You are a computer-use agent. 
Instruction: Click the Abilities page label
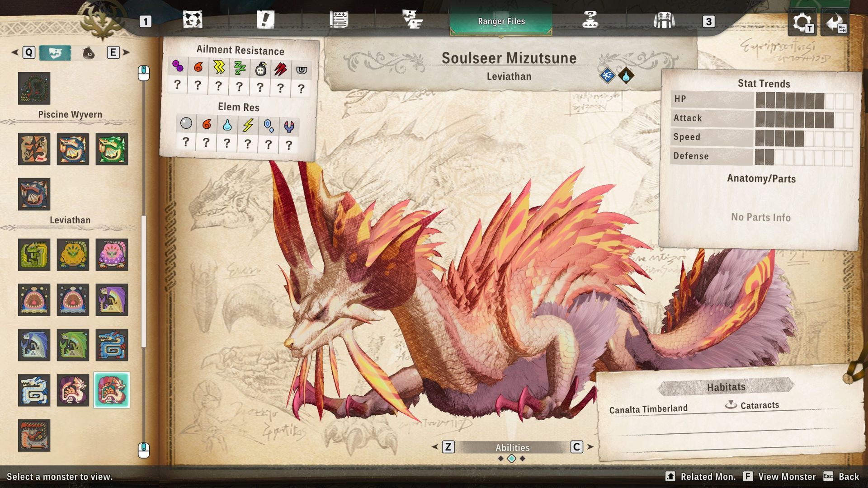512,447
